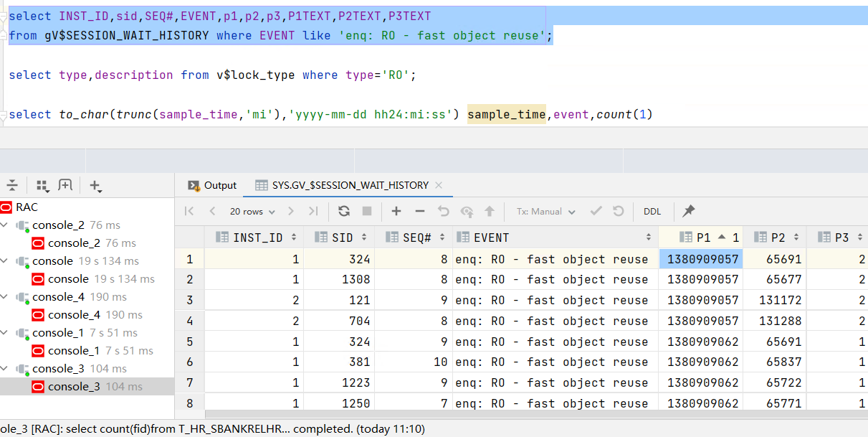The height and width of the screenshot is (437, 868).
Task: Click the Delete Row minus icon
Action: click(x=420, y=211)
